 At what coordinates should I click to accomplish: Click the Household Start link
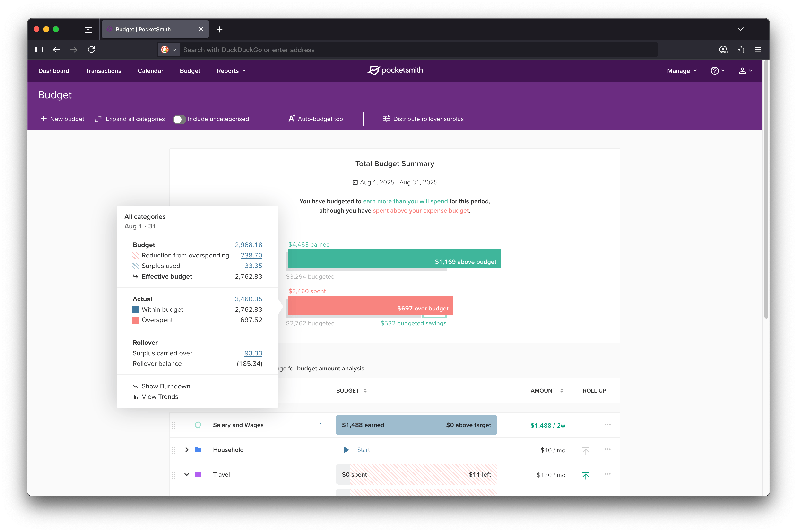(x=363, y=450)
